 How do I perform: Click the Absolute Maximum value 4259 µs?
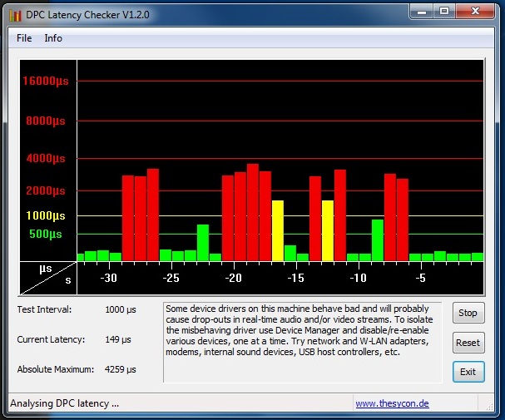click(121, 369)
